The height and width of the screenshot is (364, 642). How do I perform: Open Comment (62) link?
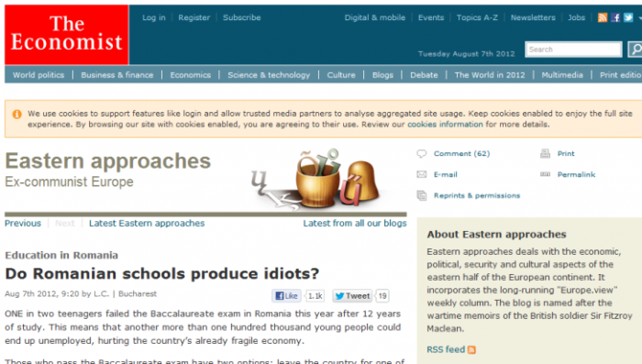pyautogui.click(x=462, y=153)
